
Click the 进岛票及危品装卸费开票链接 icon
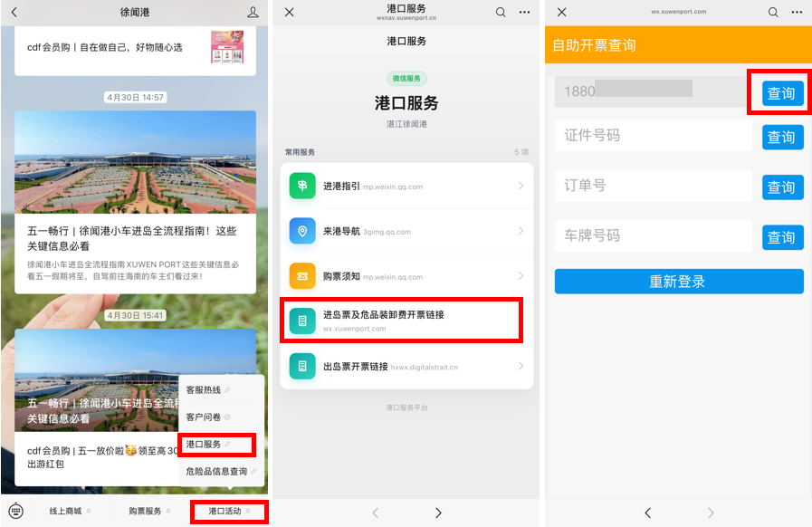pyautogui.click(x=302, y=321)
